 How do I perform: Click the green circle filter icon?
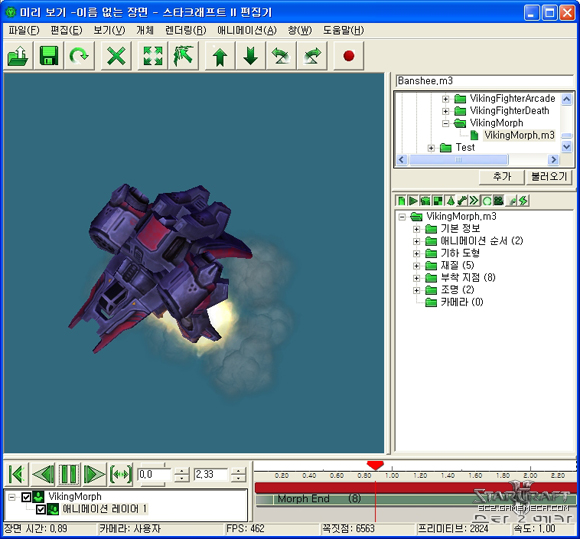486,201
